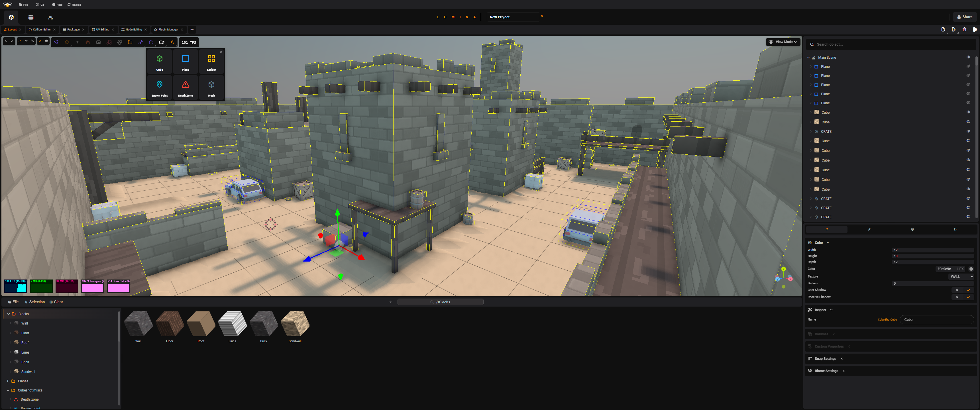This screenshot has height=410, width=980.
Task: Select the Ladder tool from the insert panel
Action: point(211,62)
